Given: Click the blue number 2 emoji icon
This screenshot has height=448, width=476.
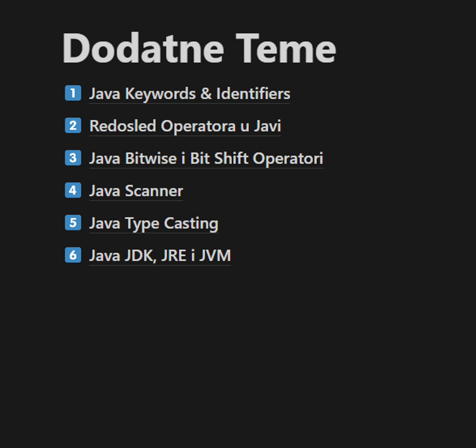Looking at the screenshot, I should (73, 126).
